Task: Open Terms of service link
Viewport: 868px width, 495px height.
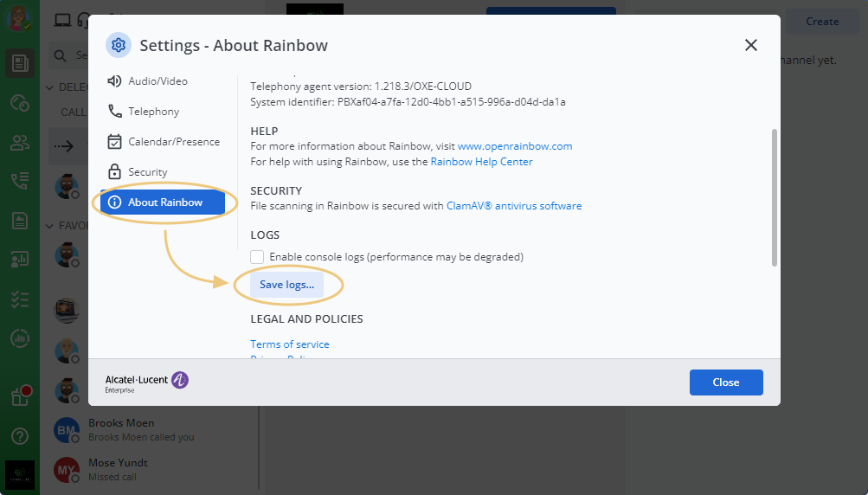Action: 290,344
